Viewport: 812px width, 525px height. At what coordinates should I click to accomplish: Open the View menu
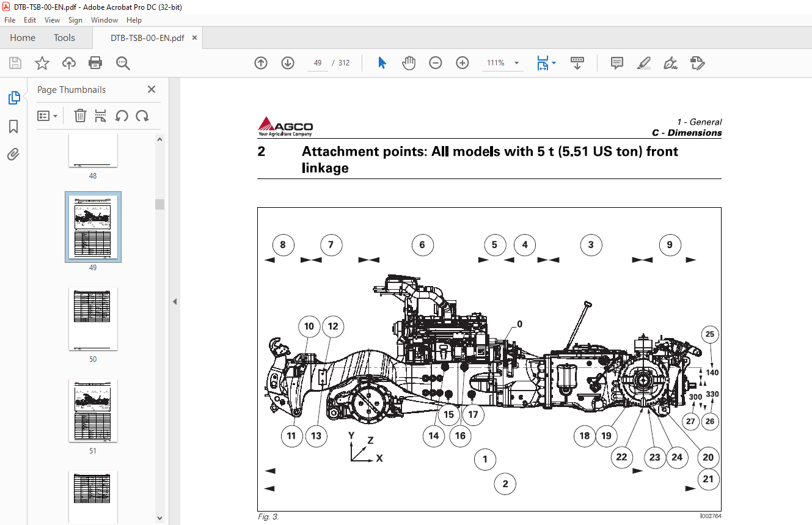pyautogui.click(x=53, y=20)
